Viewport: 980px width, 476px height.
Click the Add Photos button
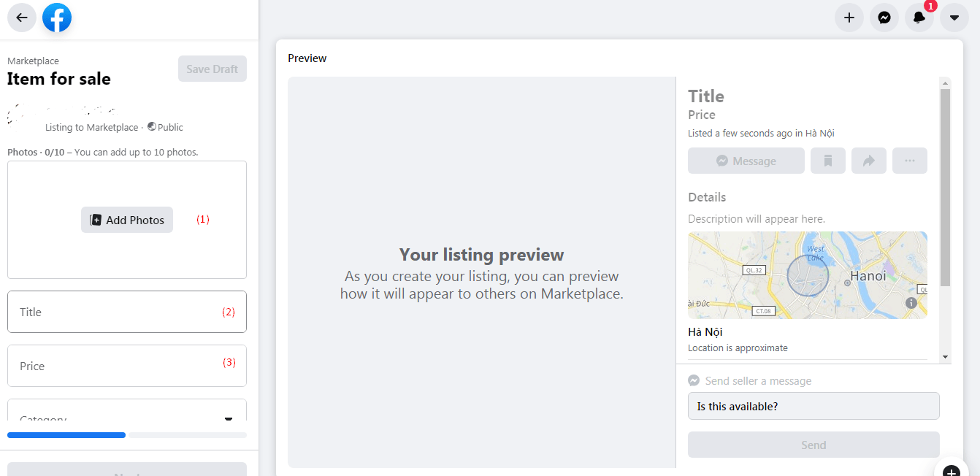click(x=127, y=220)
